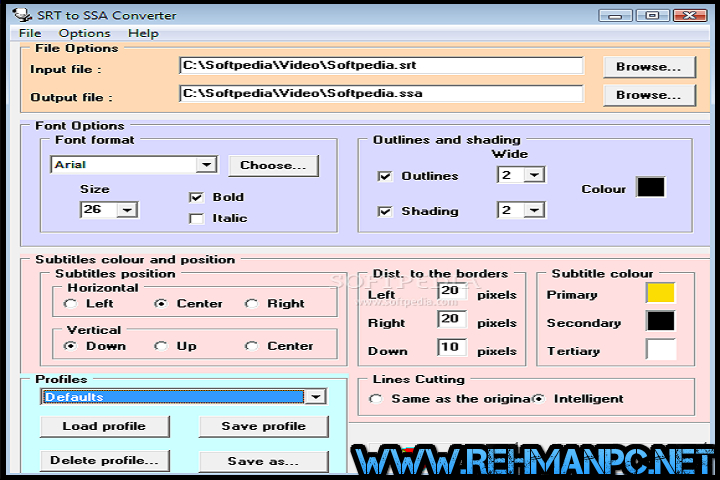
Task: Select the Up vertical position radio
Action: point(160,346)
